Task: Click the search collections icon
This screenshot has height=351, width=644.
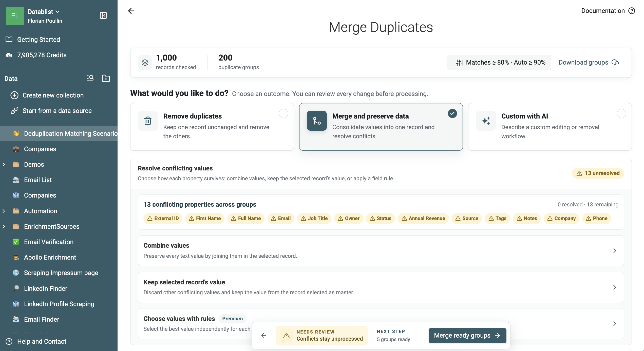Action: 90,78
